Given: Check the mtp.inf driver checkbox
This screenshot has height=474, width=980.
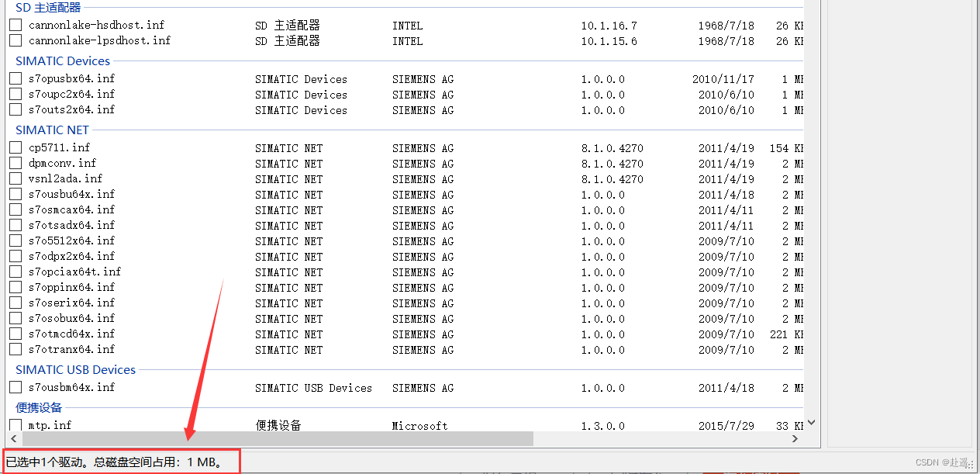Looking at the screenshot, I should pyautogui.click(x=16, y=425).
